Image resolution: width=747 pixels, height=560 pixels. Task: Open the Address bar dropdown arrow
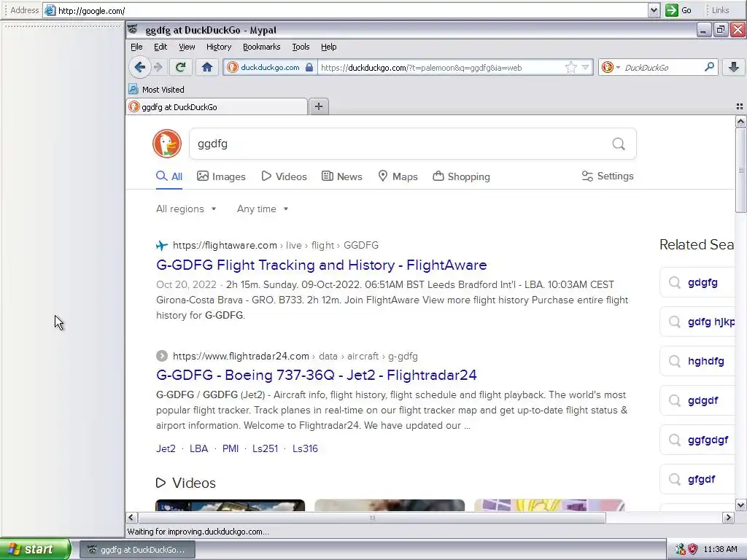(654, 10)
